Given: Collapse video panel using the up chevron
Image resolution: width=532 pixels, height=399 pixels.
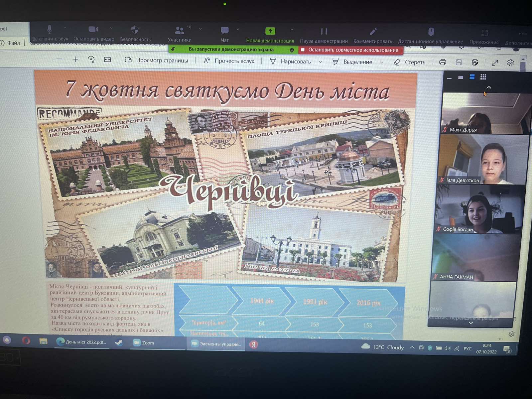Looking at the screenshot, I should pyautogui.click(x=489, y=87).
